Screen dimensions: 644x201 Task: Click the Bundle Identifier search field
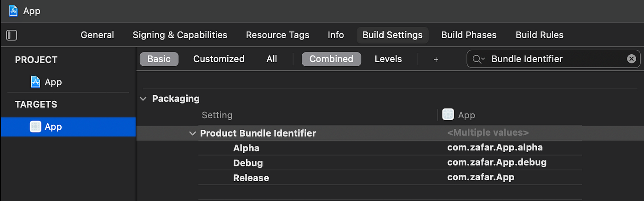tap(553, 59)
